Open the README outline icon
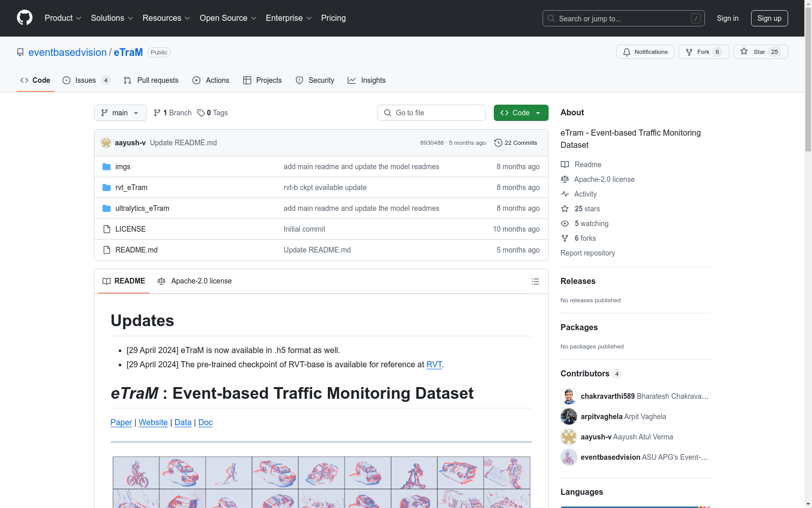This screenshot has width=812, height=508. (535, 281)
